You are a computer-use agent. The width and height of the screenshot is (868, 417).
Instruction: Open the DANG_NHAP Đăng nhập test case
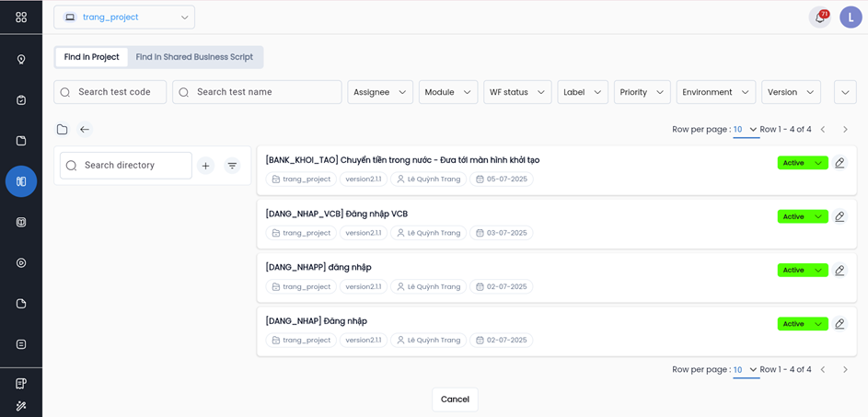pos(317,321)
